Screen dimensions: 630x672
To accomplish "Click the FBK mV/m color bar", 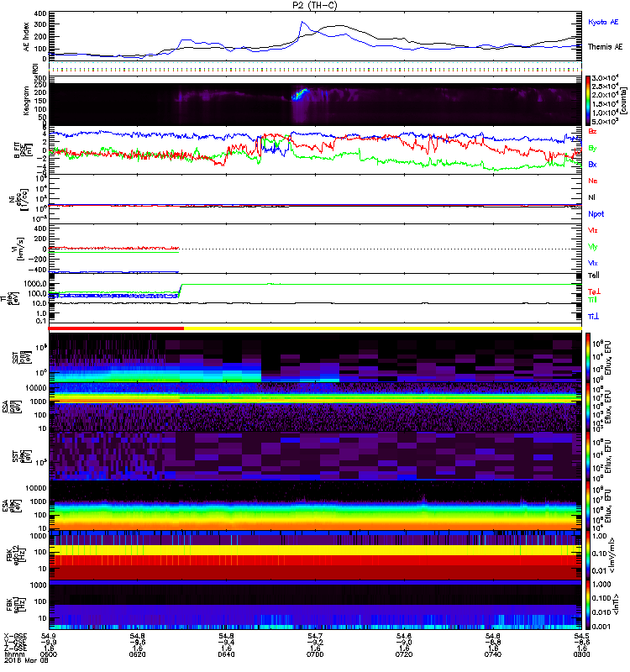I will [588, 554].
